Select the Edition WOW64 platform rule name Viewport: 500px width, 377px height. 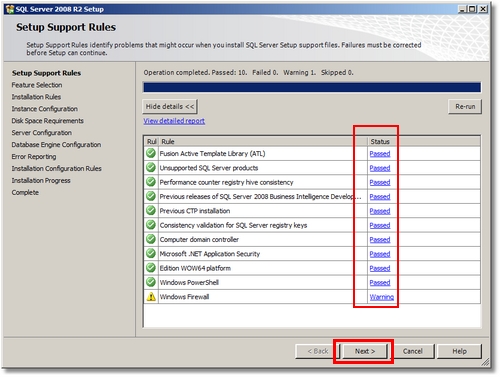click(195, 268)
